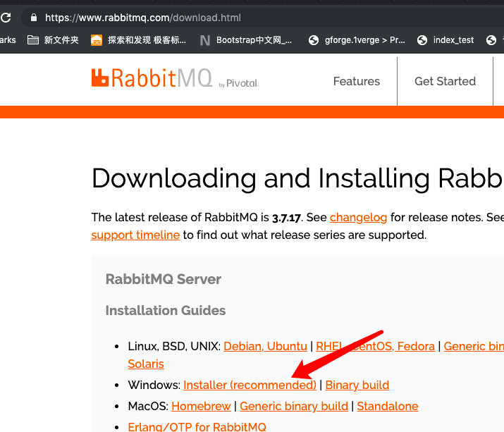
Task: Open the RHEL, CentOS, Fedora guide link
Action: click(376, 346)
